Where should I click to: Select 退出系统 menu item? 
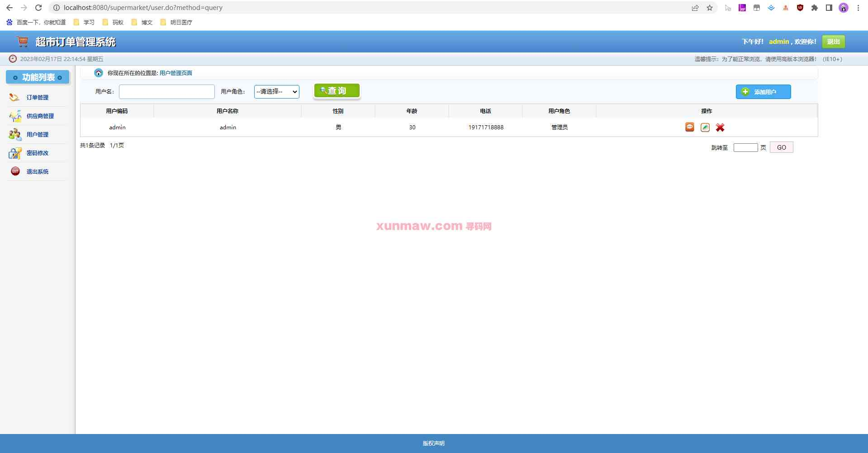tap(38, 172)
